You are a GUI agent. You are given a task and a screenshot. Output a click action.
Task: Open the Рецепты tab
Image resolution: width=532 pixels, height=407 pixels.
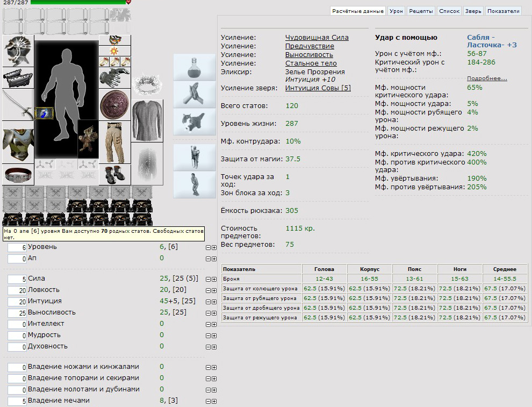coord(421,11)
